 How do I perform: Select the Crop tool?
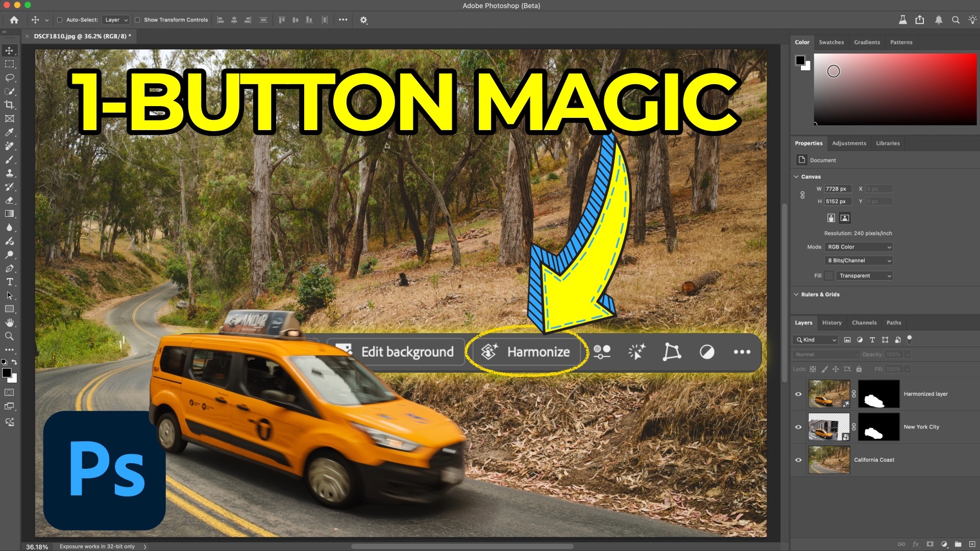10,105
